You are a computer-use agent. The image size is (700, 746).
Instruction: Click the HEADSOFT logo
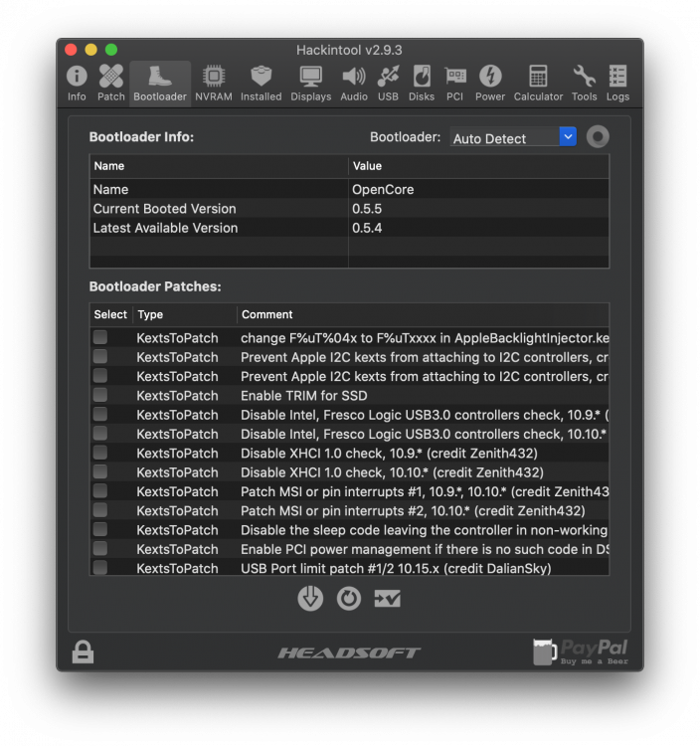click(x=349, y=653)
